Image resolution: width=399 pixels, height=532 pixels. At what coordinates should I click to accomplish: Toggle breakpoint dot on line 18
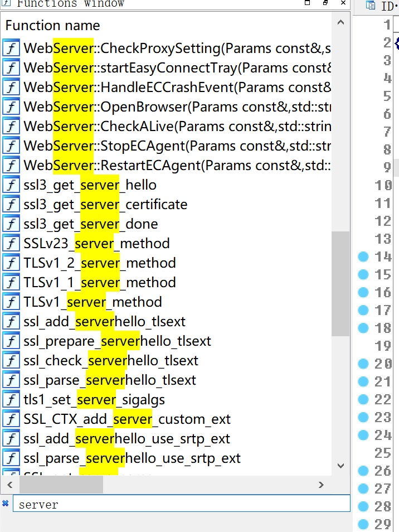[363, 328]
